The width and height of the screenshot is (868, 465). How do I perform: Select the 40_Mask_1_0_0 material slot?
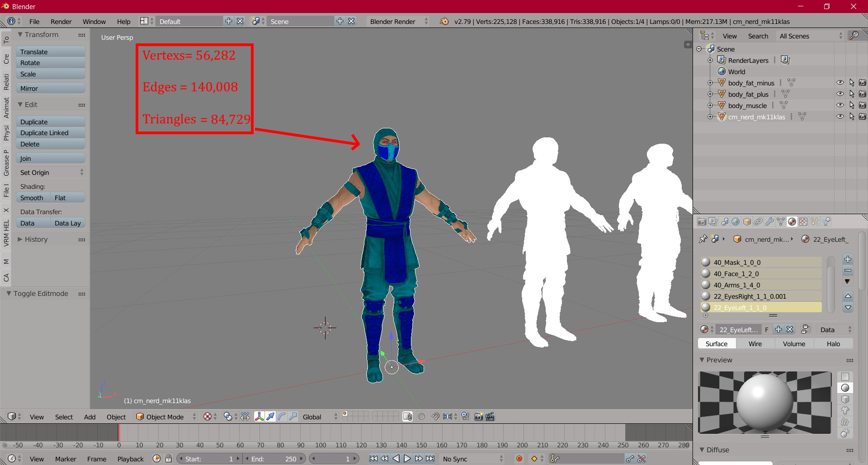tap(761, 262)
